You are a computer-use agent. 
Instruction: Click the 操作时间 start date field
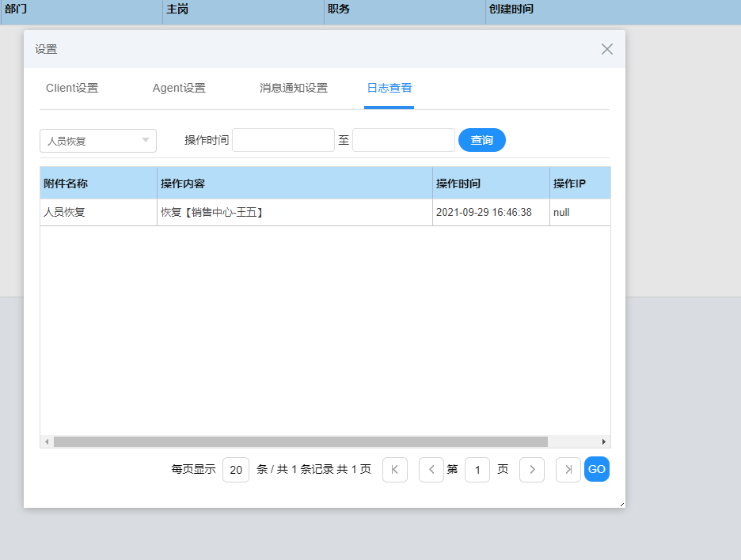(x=283, y=140)
